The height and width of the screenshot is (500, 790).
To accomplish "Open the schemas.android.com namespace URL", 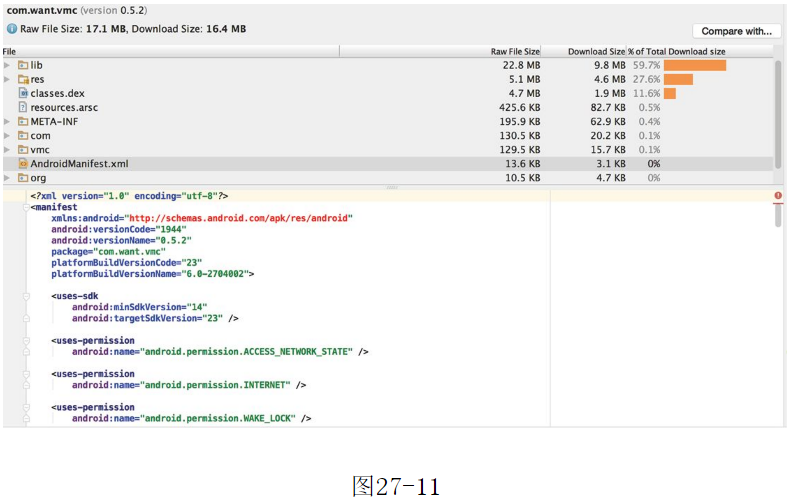I will tap(238, 217).
